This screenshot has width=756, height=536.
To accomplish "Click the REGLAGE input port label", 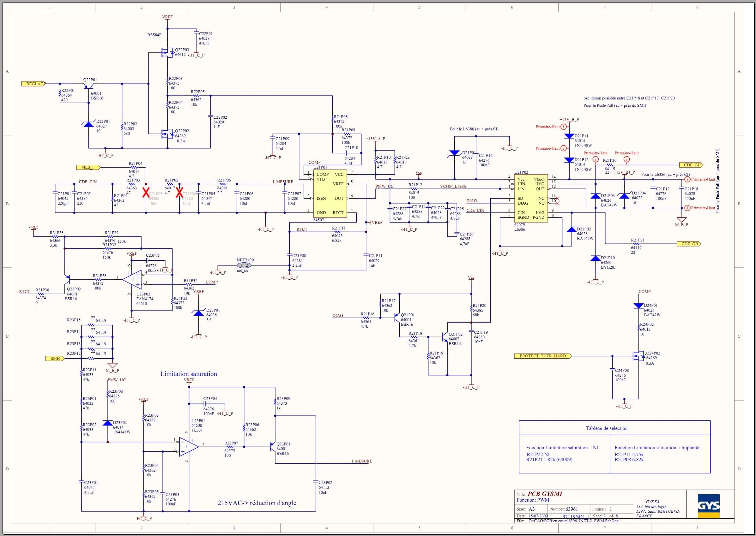I will click(34, 84).
